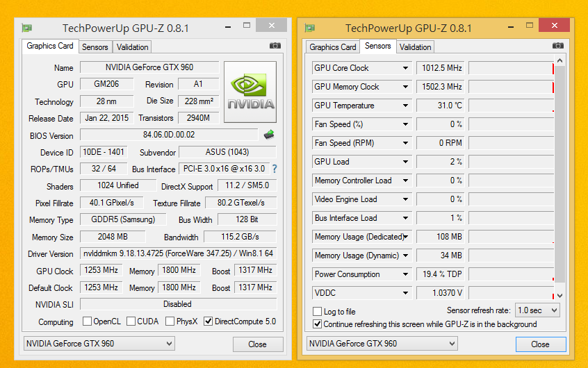
Task: Click the Driver Version field
Action: 179,253
